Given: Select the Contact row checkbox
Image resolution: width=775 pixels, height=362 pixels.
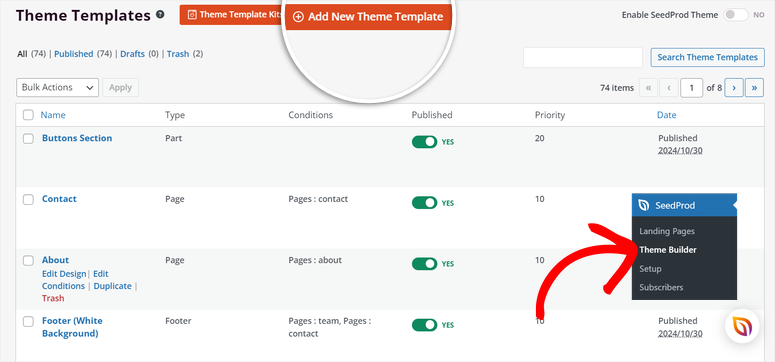Looking at the screenshot, I should click(x=28, y=199).
